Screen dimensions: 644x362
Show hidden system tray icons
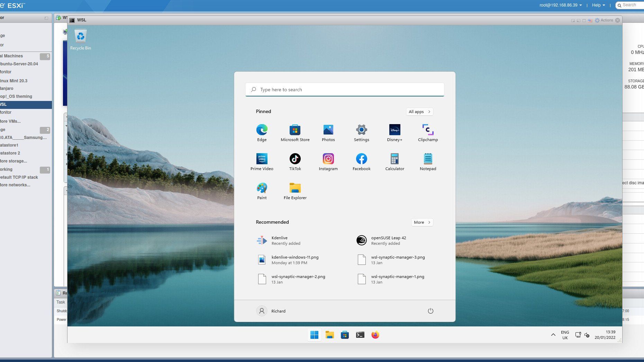click(553, 335)
